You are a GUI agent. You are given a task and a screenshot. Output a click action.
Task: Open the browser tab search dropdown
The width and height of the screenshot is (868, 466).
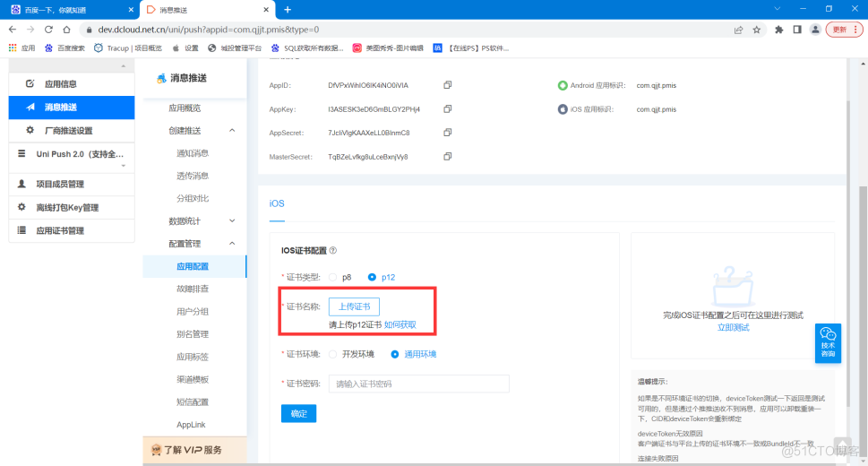pos(778,9)
